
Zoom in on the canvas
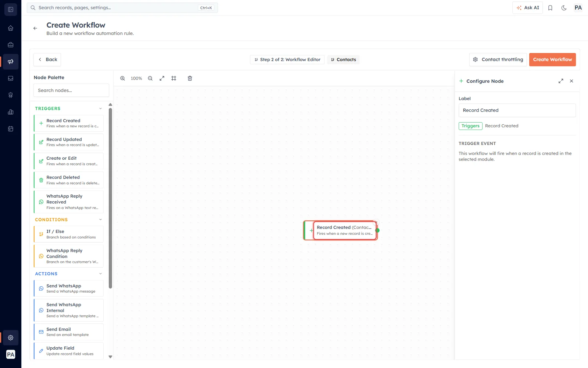click(x=123, y=78)
